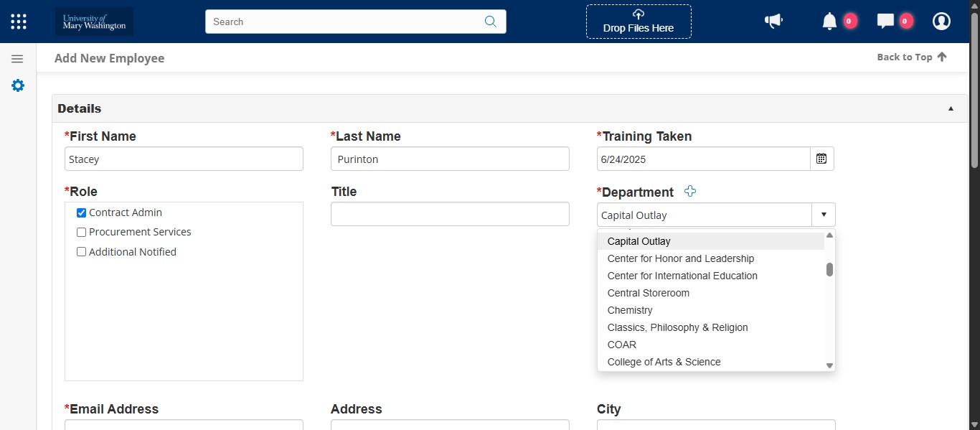Open the Department dropdown arrow
Viewport: 980px width, 430px height.
(x=823, y=214)
